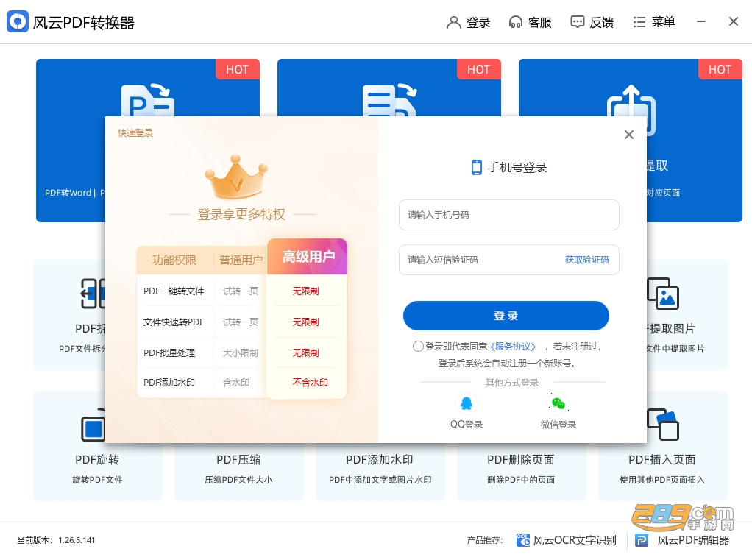The image size is (752, 560).
Task: Click the PDF添加水印 table row label
Action: [x=169, y=383]
